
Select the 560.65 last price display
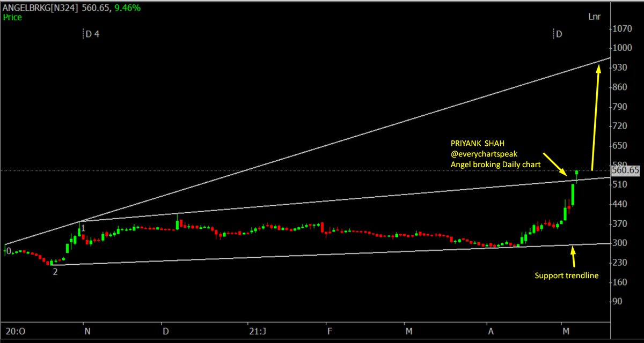96,7
